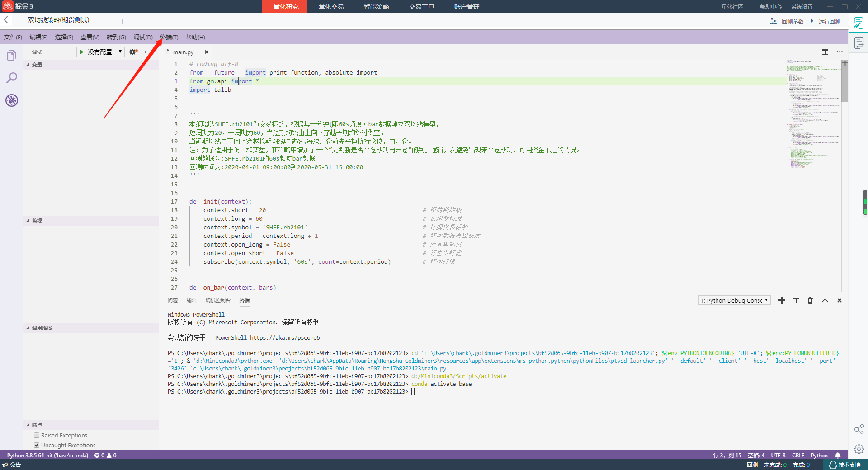Open editor more actions ellipsis

[x=840, y=52]
